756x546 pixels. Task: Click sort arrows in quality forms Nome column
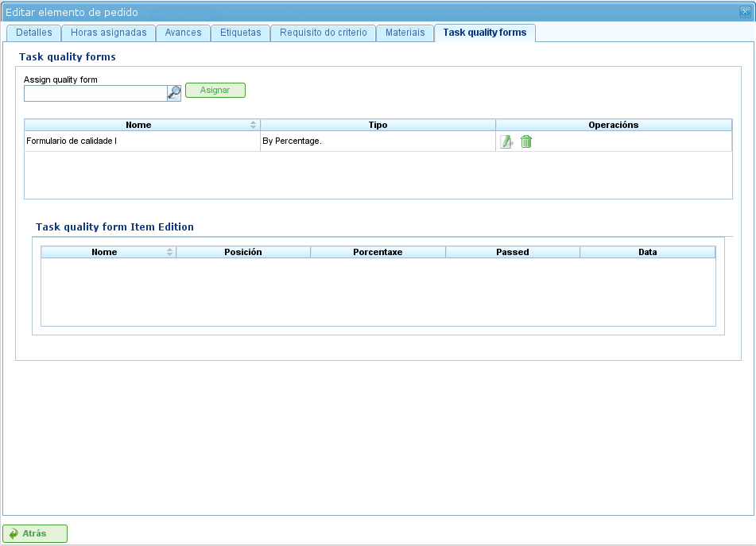(x=253, y=125)
